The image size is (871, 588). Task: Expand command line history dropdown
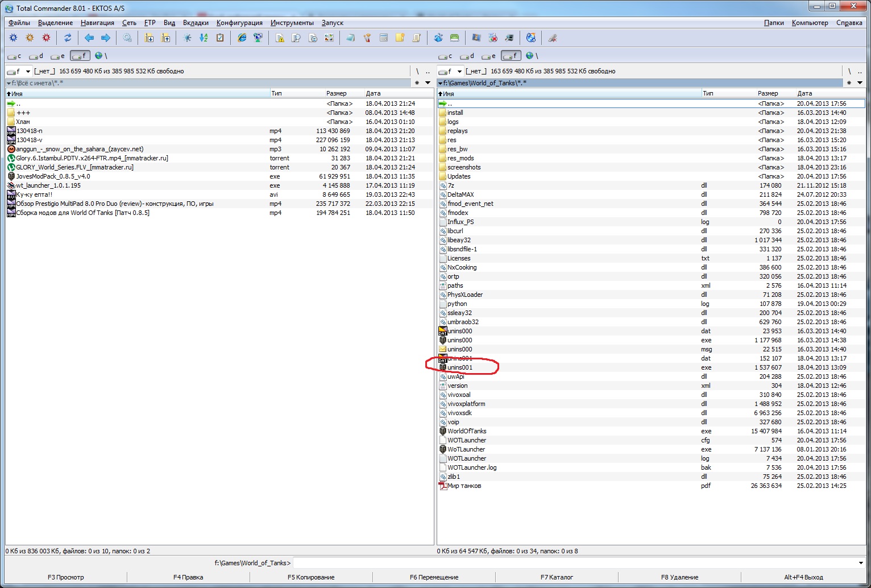pos(861,563)
